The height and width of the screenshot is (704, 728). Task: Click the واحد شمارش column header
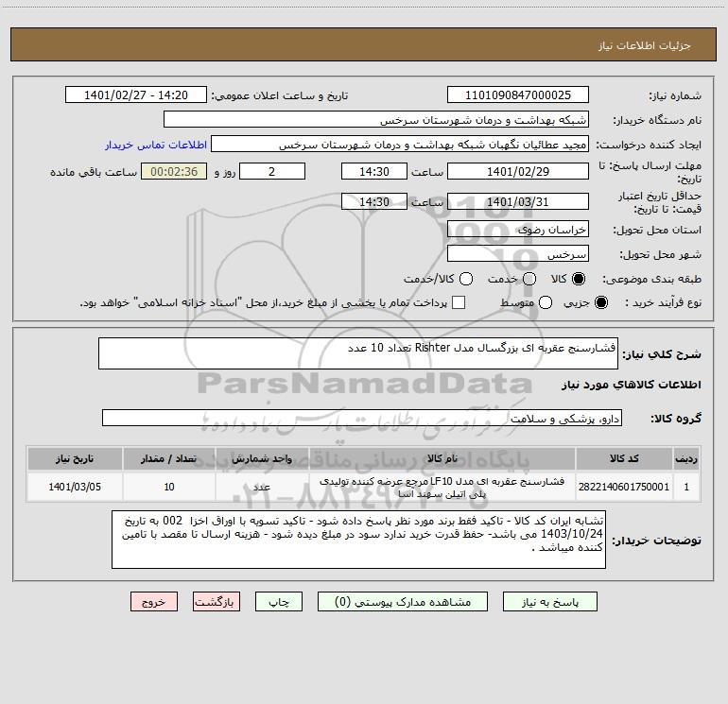point(262,458)
